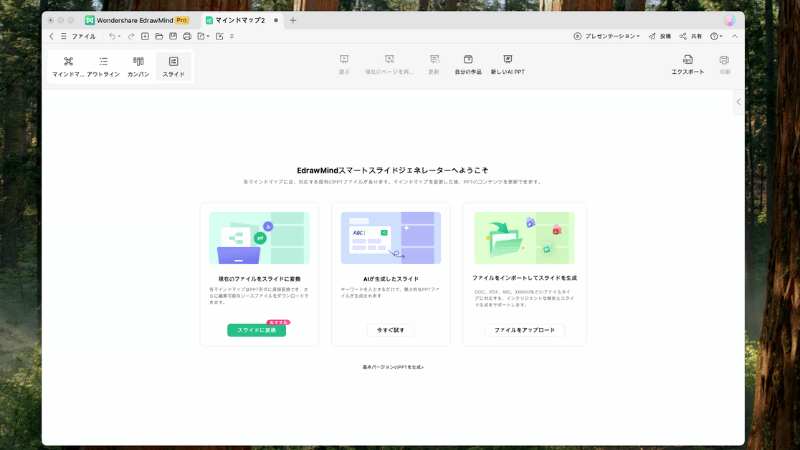800x450 pixels.
Task: Click the heading ファイルをインポートしてスライドを生成
Action: tap(524, 278)
